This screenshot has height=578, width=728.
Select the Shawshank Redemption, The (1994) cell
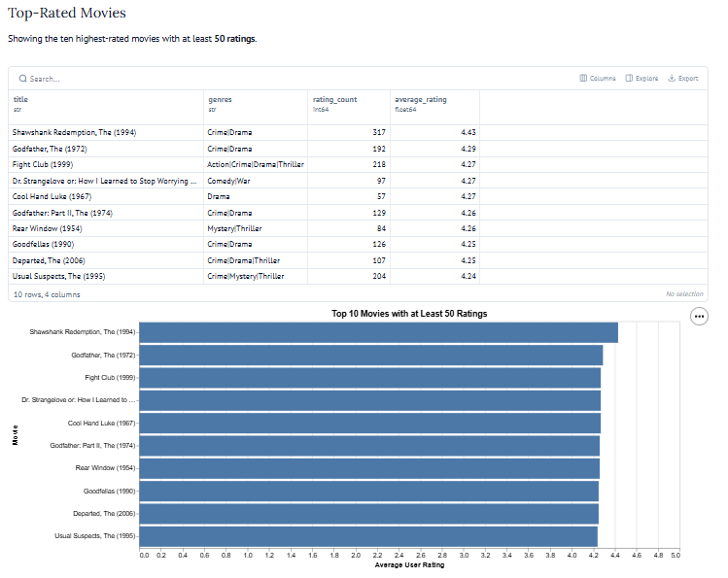tap(106, 133)
